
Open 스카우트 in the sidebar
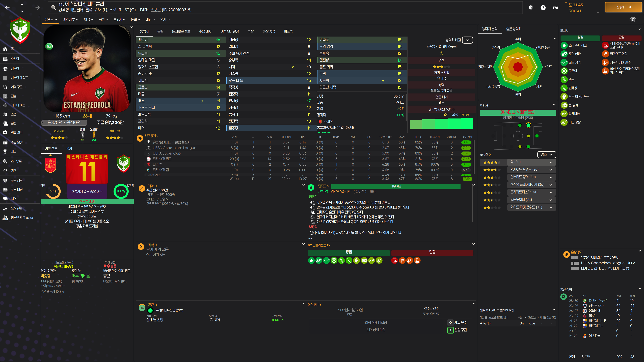click(x=16, y=161)
